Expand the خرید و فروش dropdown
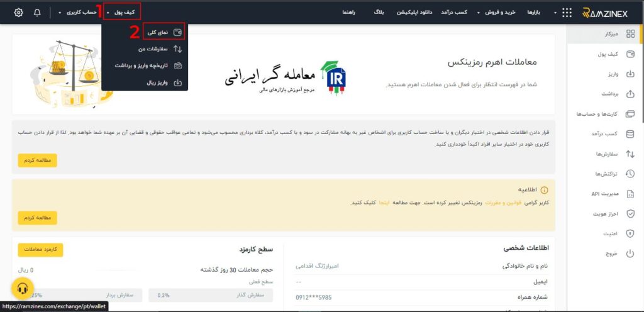 [x=496, y=13]
